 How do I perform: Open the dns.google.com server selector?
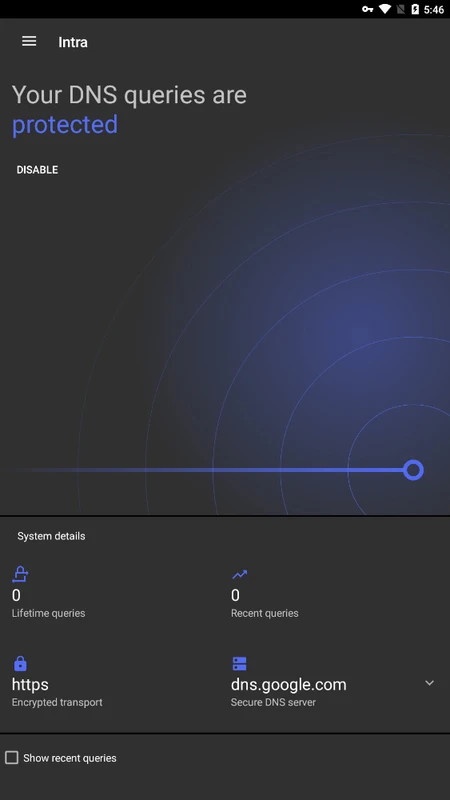pyautogui.click(x=288, y=684)
